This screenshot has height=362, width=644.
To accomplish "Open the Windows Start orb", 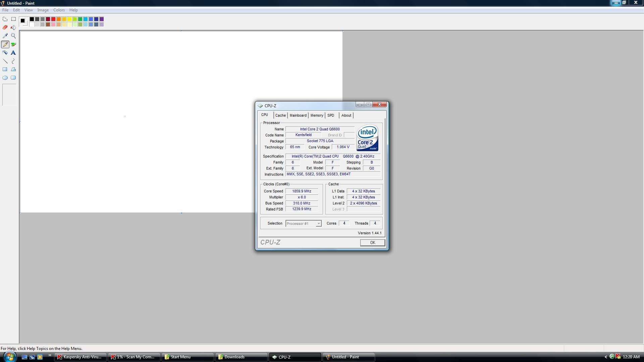I will [x=9, y=357].
